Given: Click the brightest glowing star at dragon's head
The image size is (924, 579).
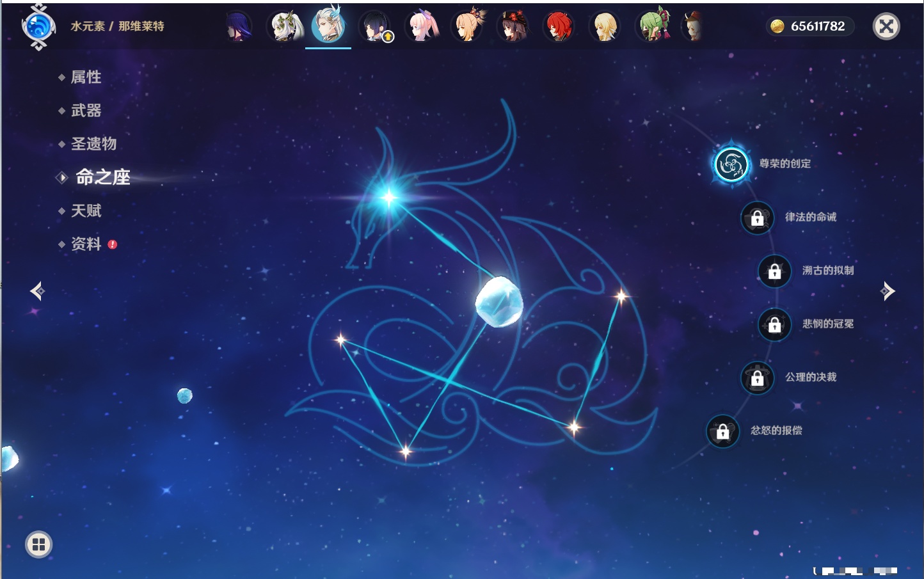Looking at the screenshot, I should (x=389, y=197).
